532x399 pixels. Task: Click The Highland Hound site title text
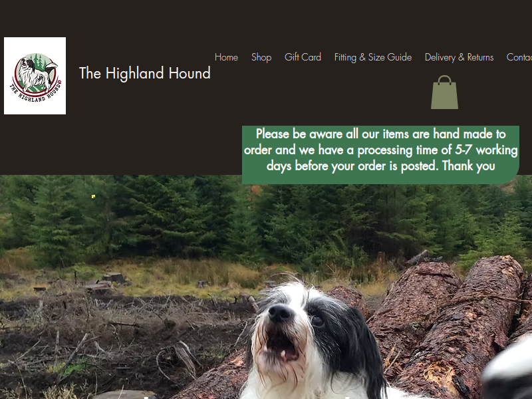pos(145,73)
